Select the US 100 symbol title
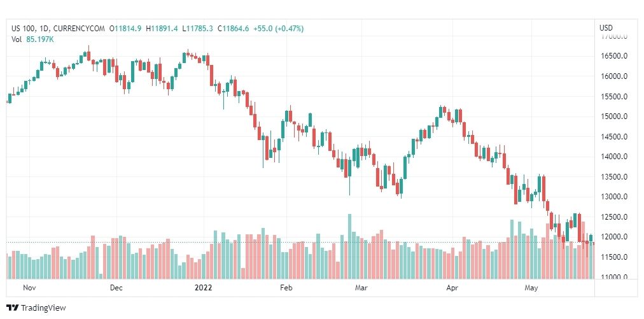The height and width of the screenshot is (319, 644). coord(23,29)
